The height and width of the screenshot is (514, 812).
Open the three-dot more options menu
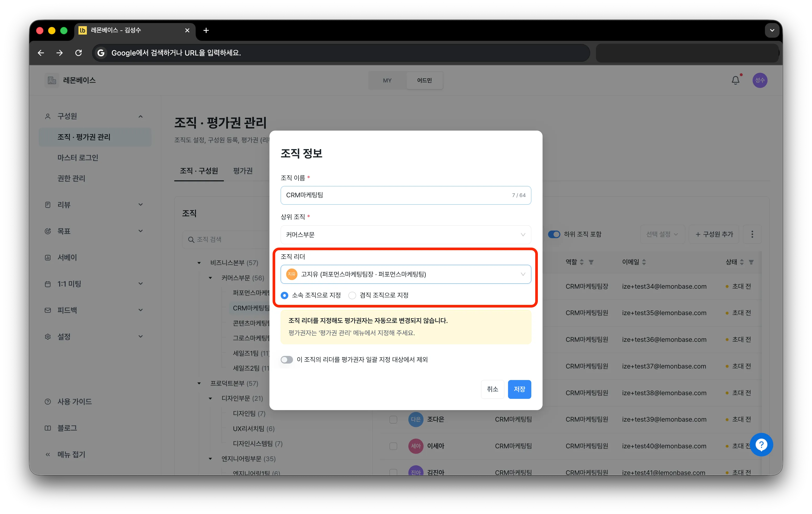coord(752,234)
